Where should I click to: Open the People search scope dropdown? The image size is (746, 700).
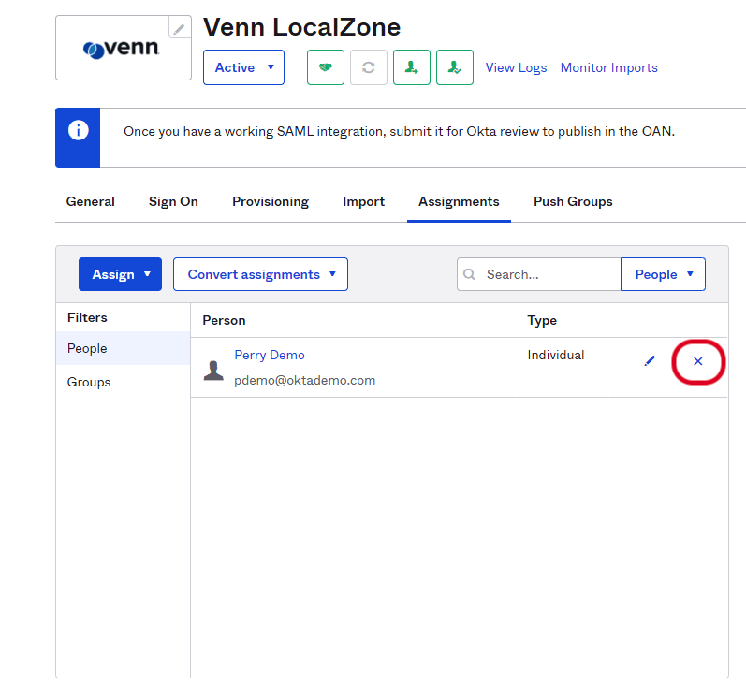tap(664, 274)
